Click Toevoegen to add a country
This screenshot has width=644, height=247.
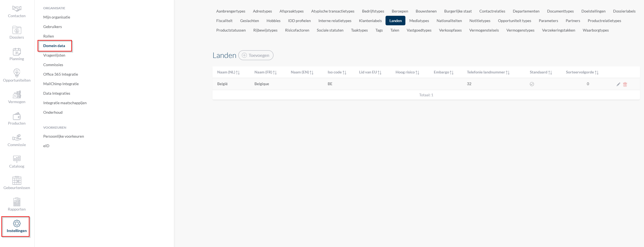coord(256,55)
